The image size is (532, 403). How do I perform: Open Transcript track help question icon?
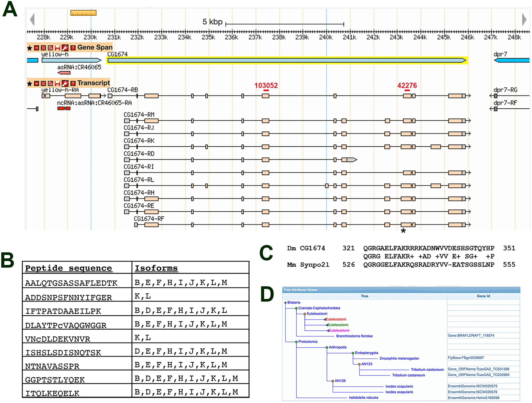tap(73, 83)
